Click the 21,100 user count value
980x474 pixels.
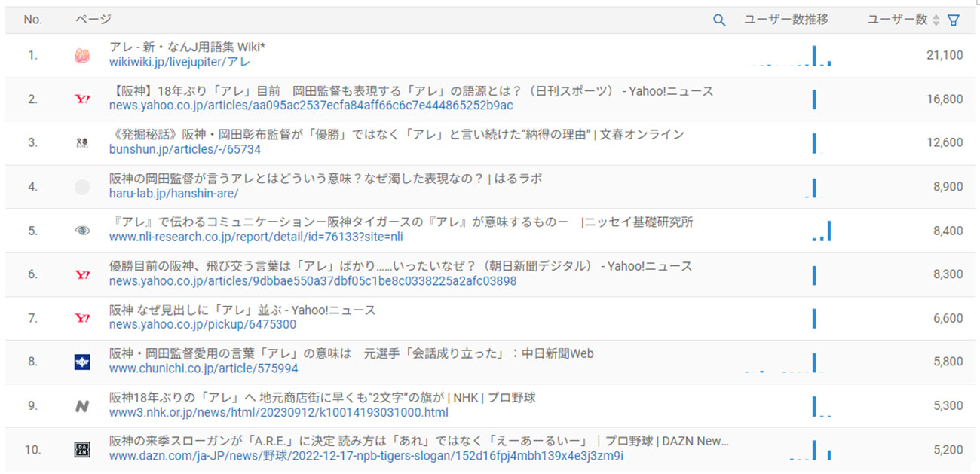point(944,55)
